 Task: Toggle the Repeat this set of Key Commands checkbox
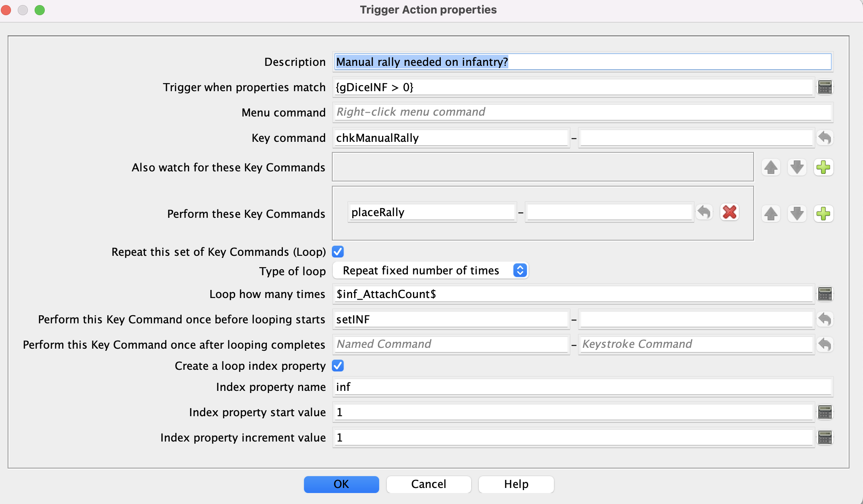pyautogui.click(x=338, y=252)
